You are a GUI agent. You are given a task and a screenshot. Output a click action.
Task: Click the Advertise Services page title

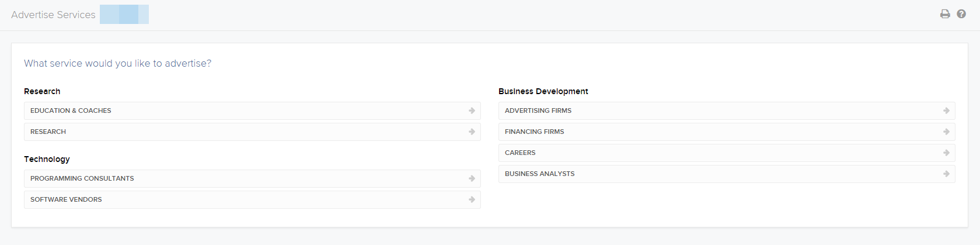[53, 15]
